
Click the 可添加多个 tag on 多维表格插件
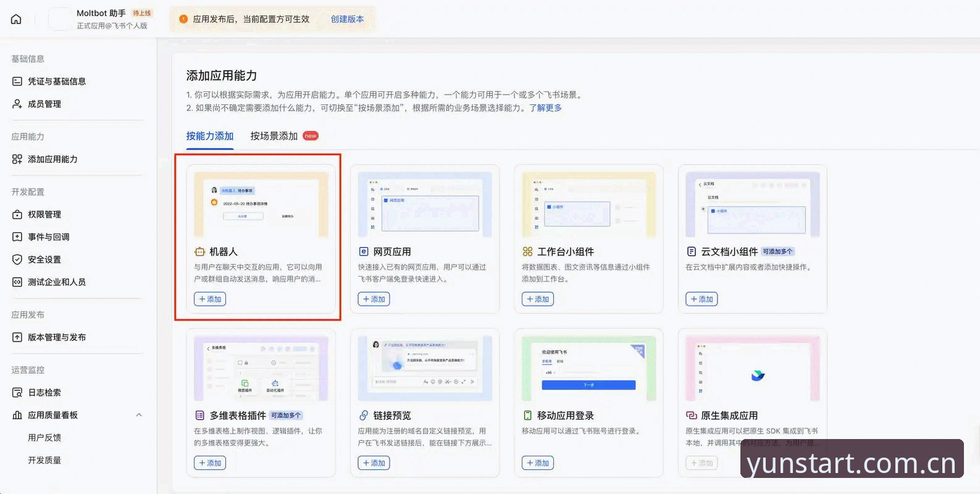286,416
